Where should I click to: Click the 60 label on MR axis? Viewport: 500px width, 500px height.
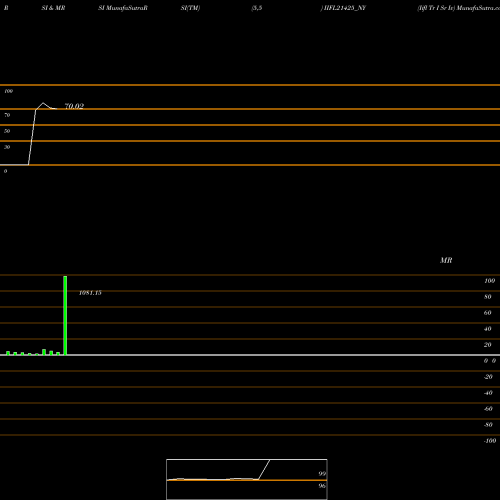pyautogui.click(x=488, y=313)
